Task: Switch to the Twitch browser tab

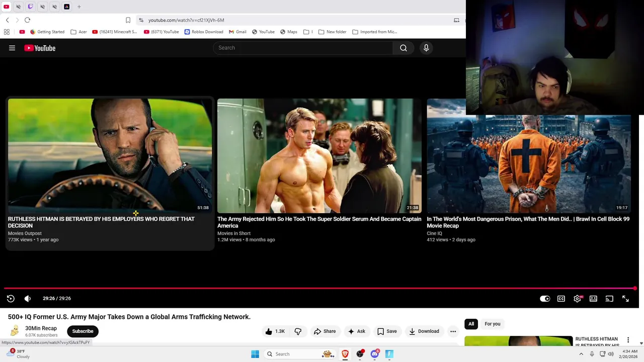Action: [x=30, y=7]
